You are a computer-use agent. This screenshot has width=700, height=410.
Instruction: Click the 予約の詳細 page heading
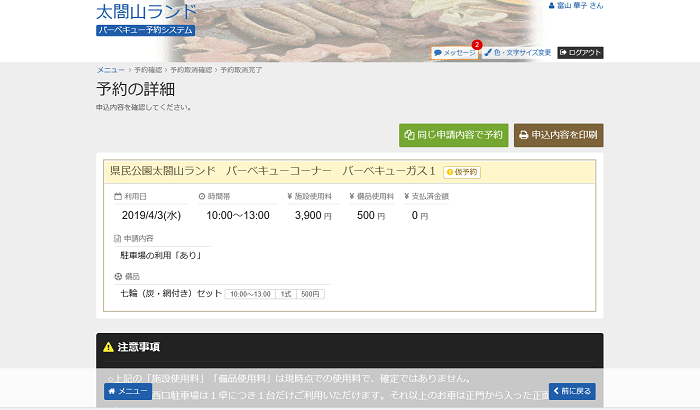[136, 89]
